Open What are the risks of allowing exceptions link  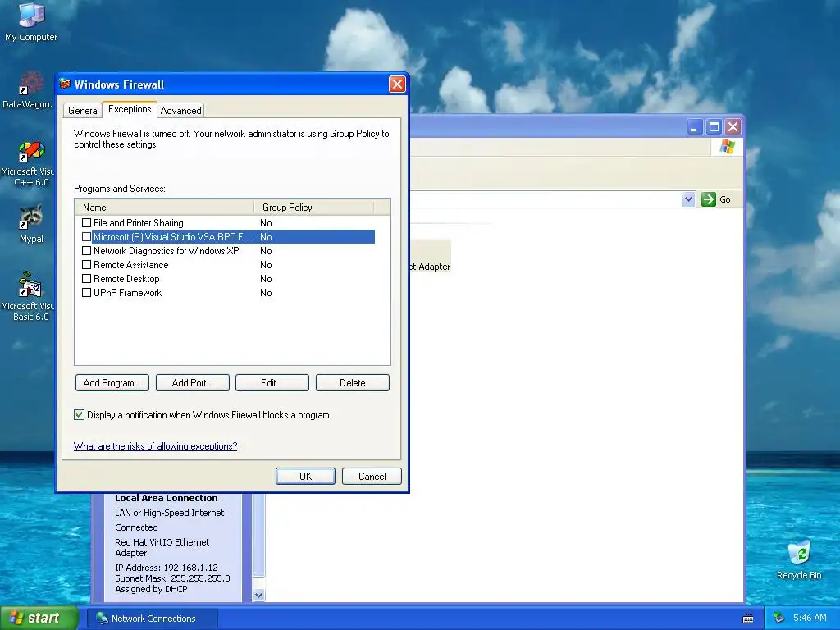(x=155, y=445)
